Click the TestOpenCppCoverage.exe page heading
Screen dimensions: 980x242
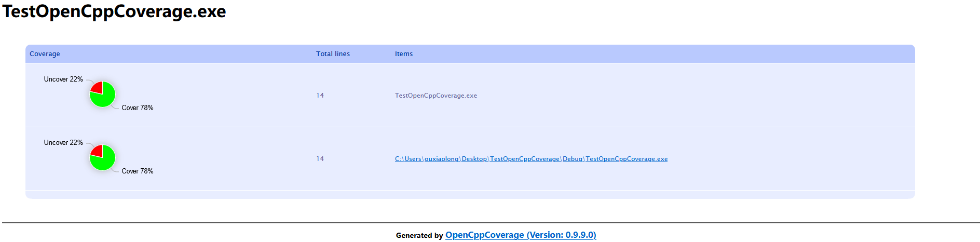114,11
